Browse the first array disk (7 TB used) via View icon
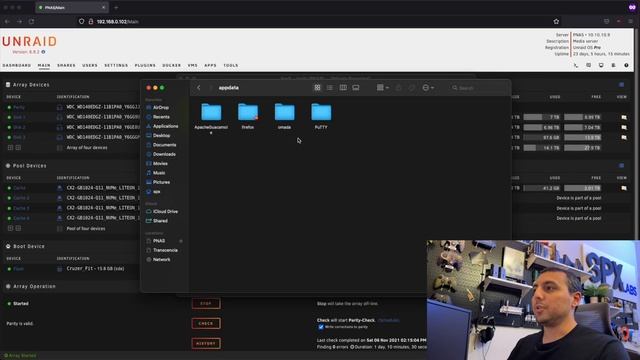The height and width of the screenshot is (360, 640). click(624, 118)
